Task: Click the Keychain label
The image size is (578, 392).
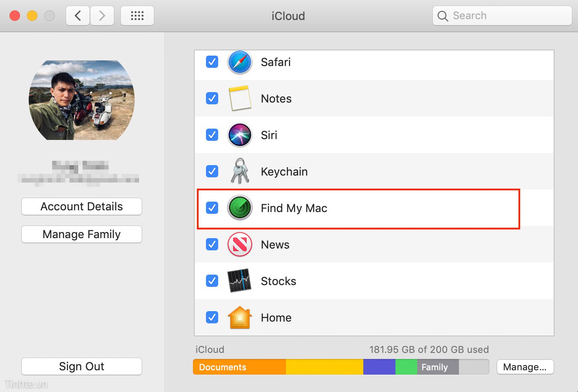Action: click(x=284, y=172)
